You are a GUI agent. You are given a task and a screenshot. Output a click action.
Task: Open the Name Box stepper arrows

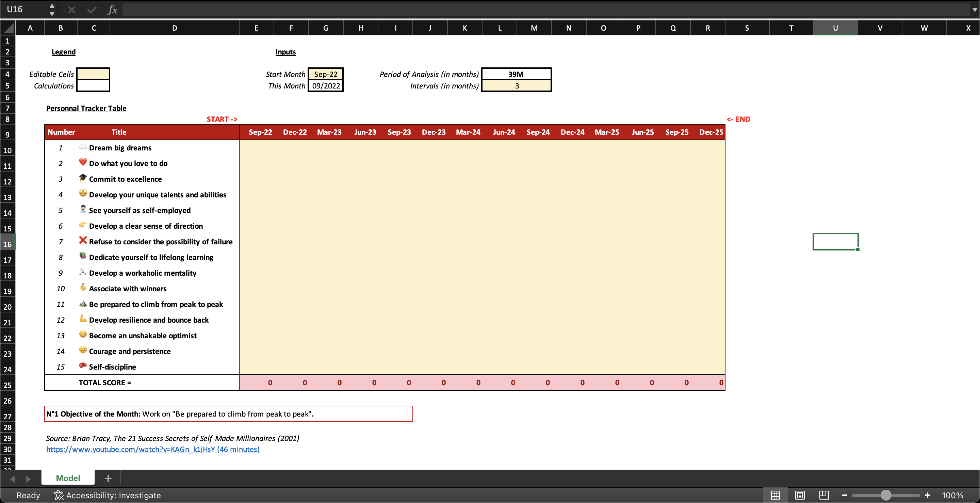(52, 10)
